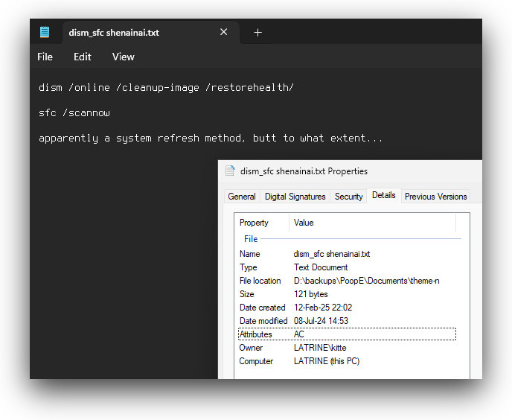
Task: Click the Notepad app icon in title bar
Action: point(45,32)
